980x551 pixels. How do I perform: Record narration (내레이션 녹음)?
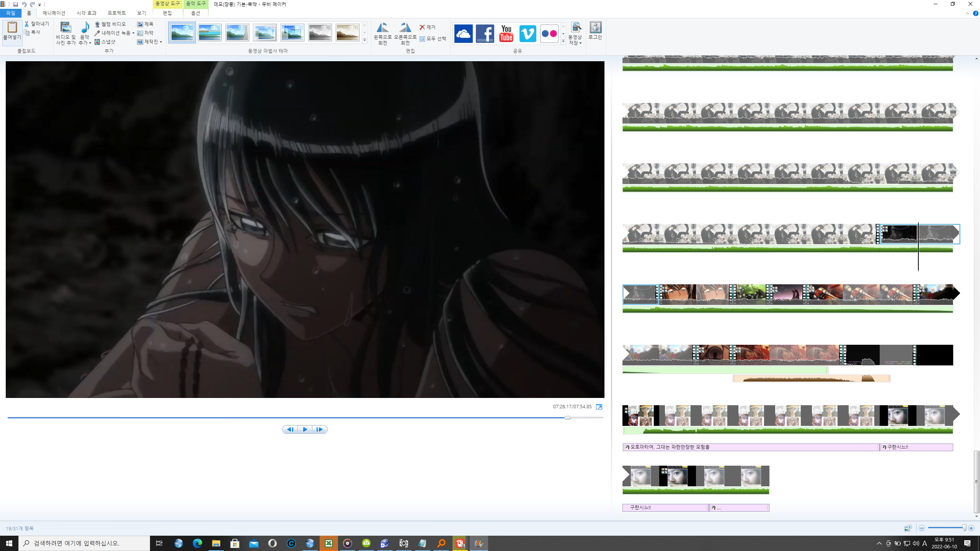112,33
